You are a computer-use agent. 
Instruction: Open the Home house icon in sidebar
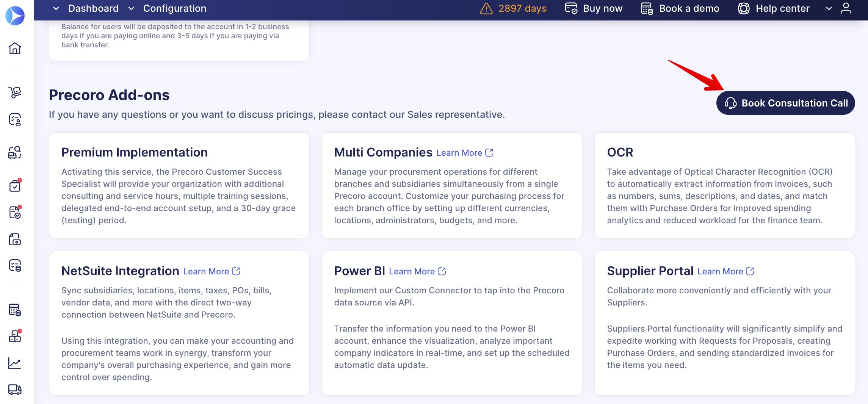pos(15,48)
